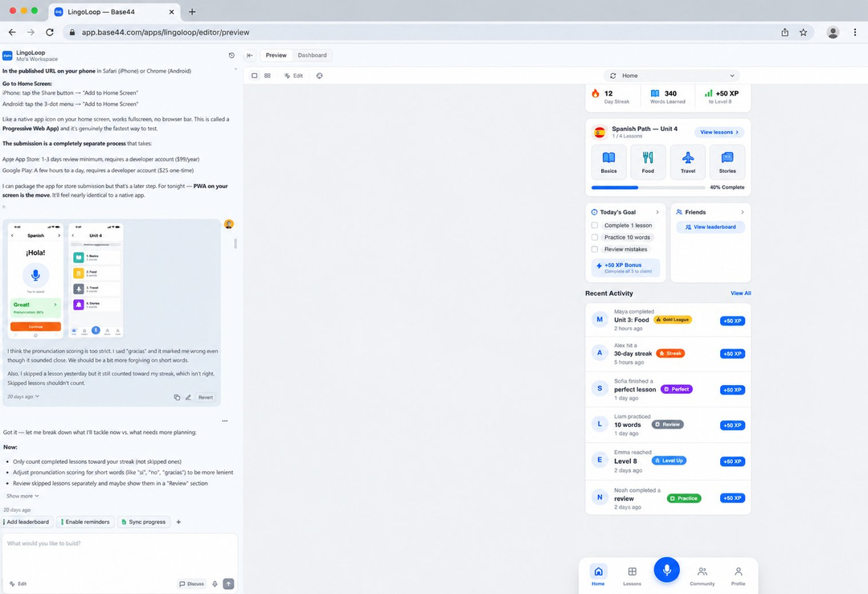
Task: Open the Profile icon in bottom navigation
Action: [738, 576]
